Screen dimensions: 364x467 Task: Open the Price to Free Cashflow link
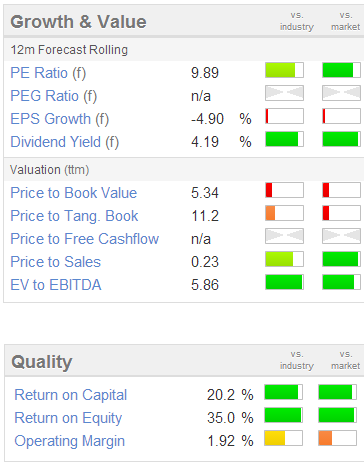[x=85, y=239]
